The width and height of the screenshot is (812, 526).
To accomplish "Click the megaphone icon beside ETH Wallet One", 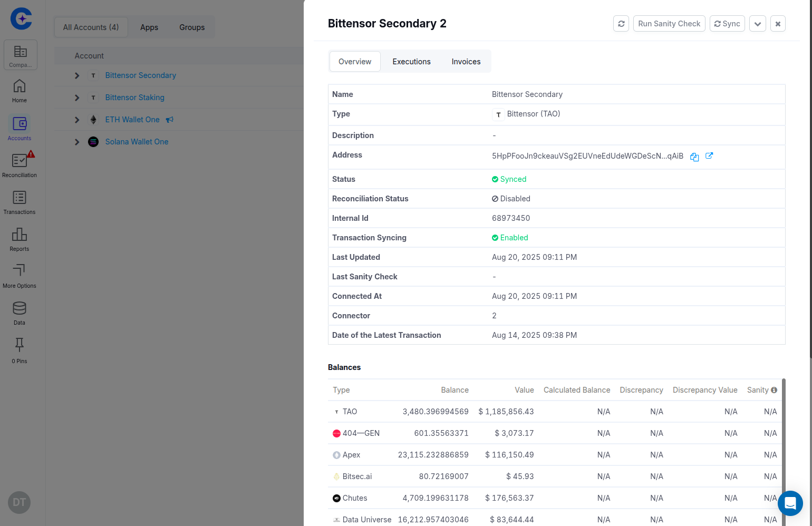I will coord(169,120).
